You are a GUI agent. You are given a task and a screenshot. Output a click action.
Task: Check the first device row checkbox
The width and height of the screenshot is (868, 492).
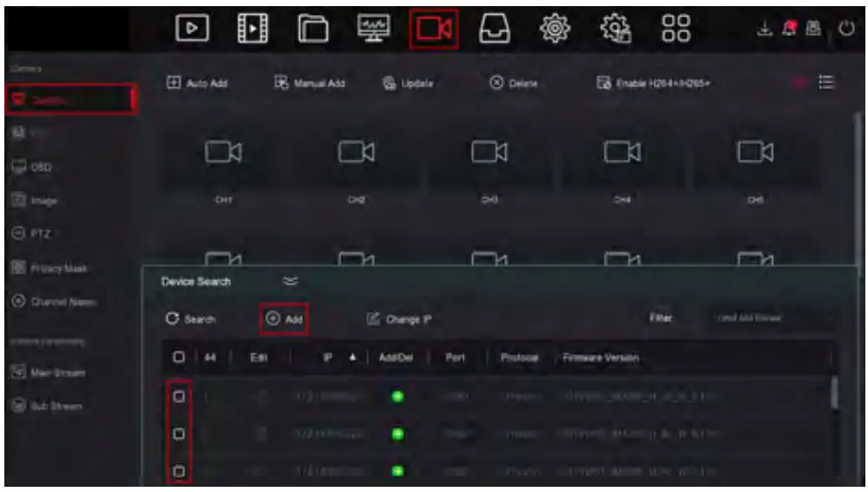pyautogui.click(x=179, y=396)
